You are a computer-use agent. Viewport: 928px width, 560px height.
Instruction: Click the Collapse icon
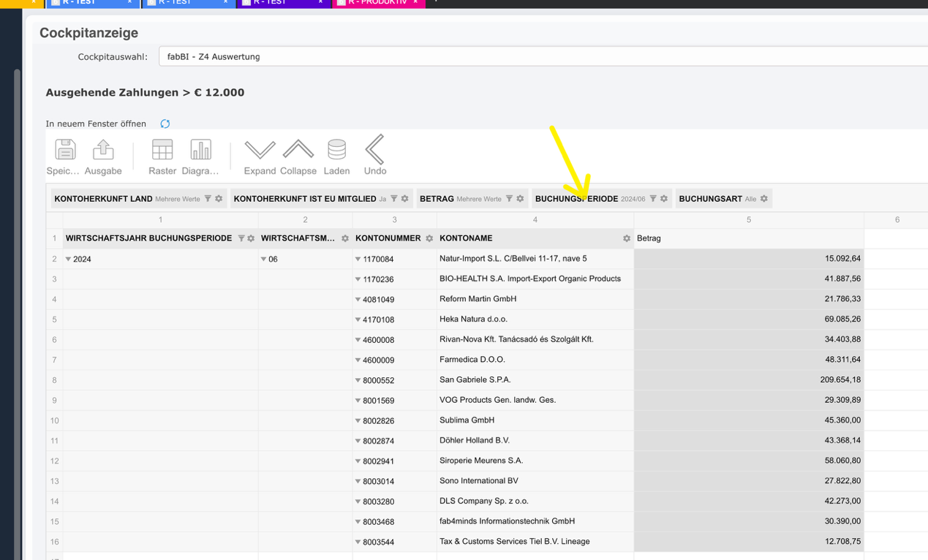pos(298,151)
